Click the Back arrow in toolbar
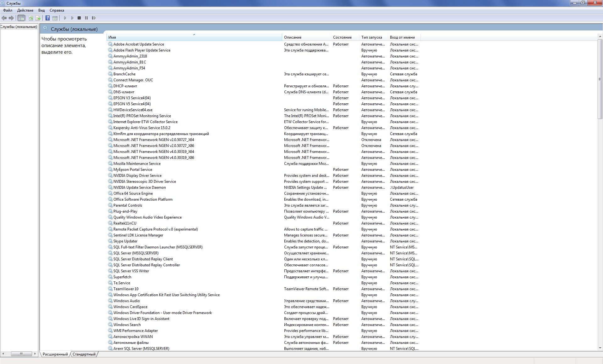Screen dimensions: 603x364 click(x=4, y=18)
